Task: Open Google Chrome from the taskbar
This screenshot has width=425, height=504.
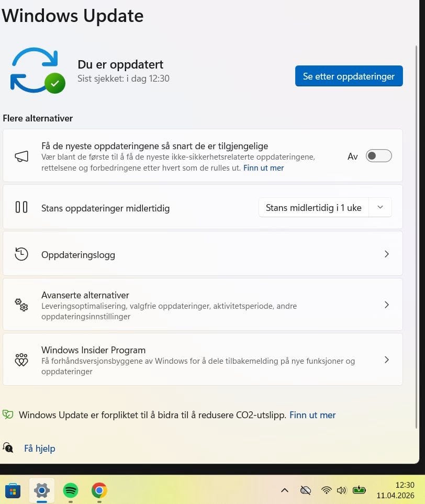Action: [99, 490]
